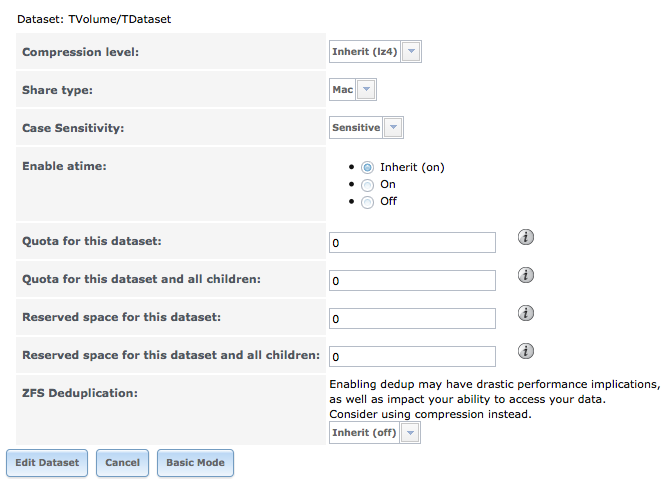Expand the Share type Mac dropdown
The width and height of the screenshot is (667, 485).
(x=366, y=89)
